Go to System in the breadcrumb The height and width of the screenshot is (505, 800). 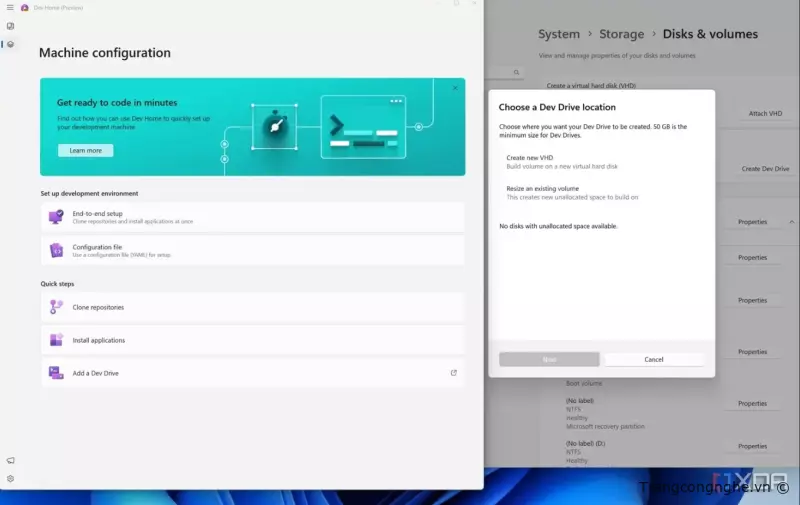[x=558, y=34]
